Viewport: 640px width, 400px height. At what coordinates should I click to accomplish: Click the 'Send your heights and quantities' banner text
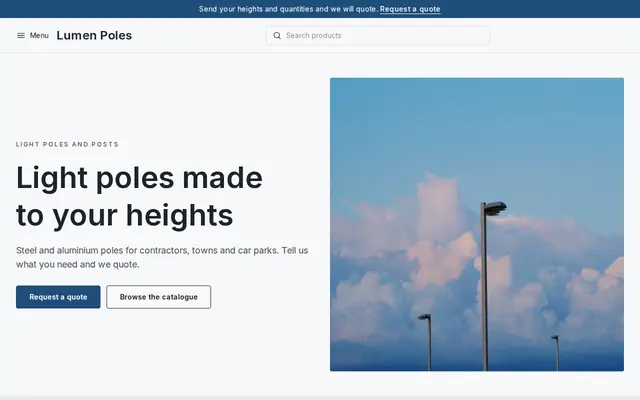click(288, 9)
